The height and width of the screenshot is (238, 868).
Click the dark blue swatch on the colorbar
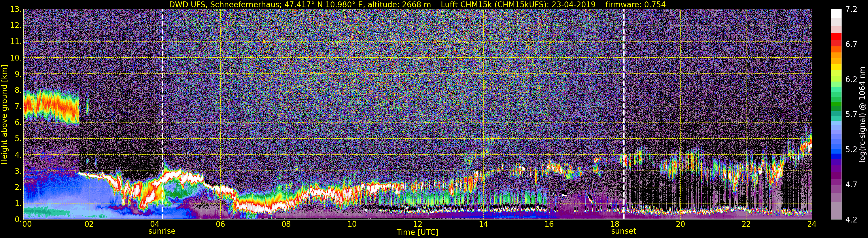coord(836,156)
